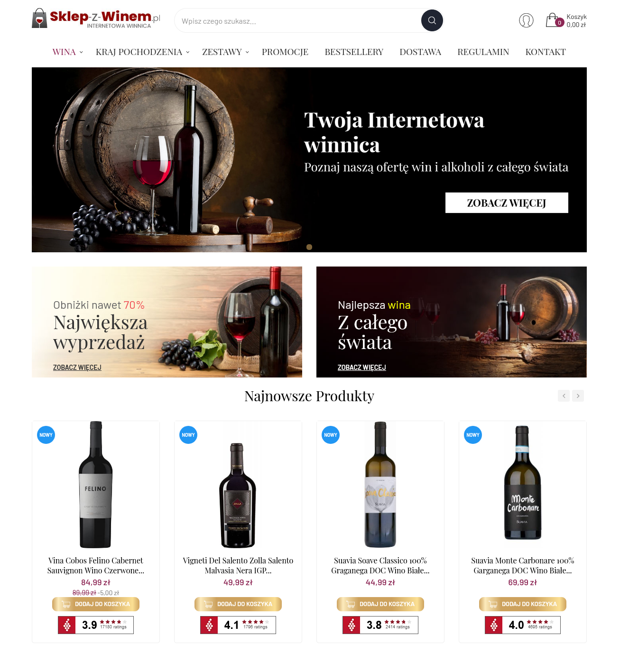Go to previous products with left arrow

pos(564,396)
